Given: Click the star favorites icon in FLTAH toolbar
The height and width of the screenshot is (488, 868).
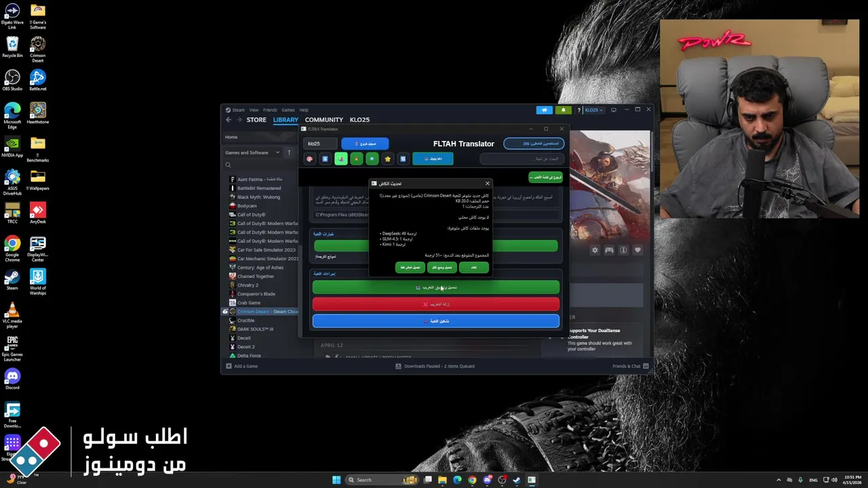Looking at the screenshot, I should tap(387, 159).
